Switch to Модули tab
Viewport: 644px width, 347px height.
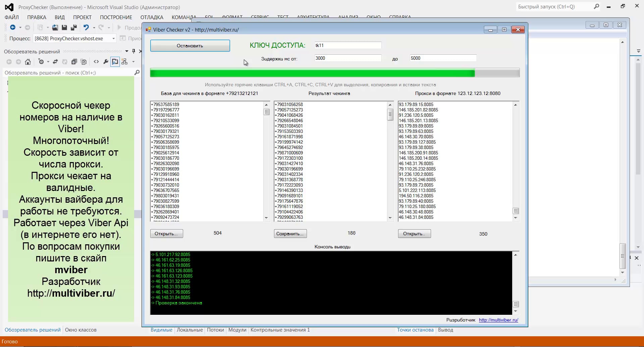pyautogui.click(x=237, y=330)
